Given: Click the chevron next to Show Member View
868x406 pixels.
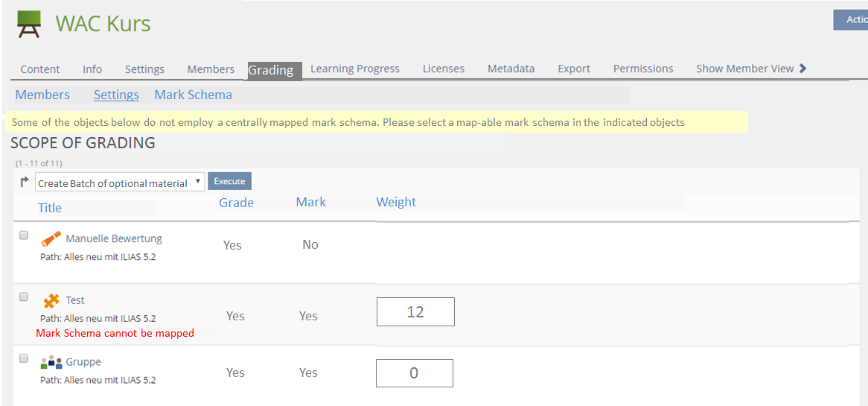Looking at the screenshot, I should click(802, 69).
